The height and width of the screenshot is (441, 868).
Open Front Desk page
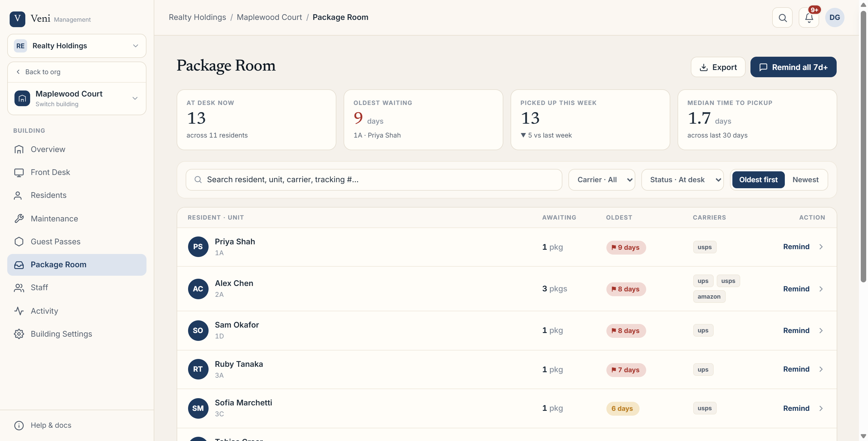(x=77, y=172)
